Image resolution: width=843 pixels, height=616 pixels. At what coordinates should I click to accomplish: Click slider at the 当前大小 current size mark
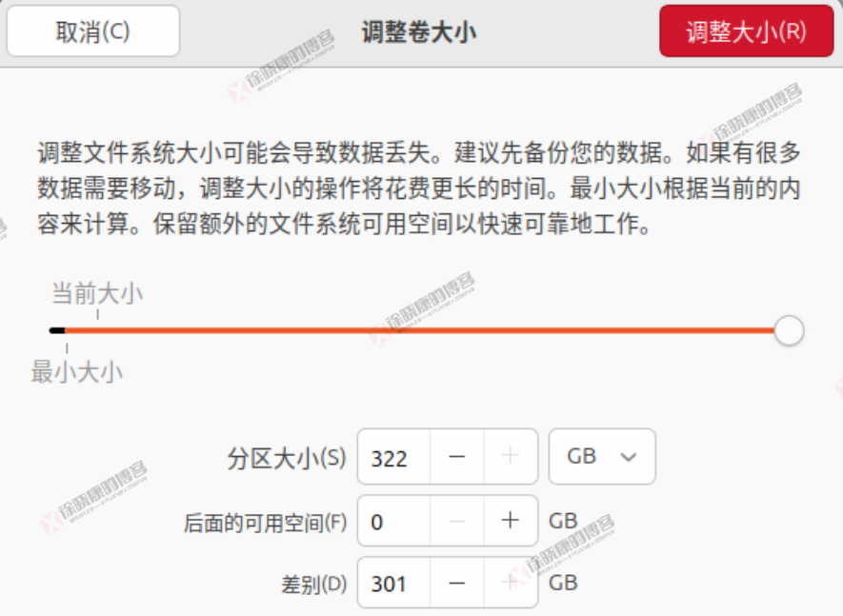coord(97,330)
